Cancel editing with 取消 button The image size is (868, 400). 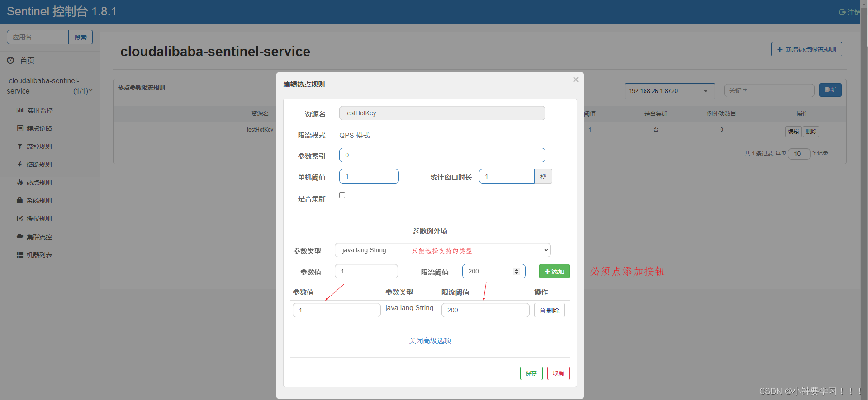point(559,373)
